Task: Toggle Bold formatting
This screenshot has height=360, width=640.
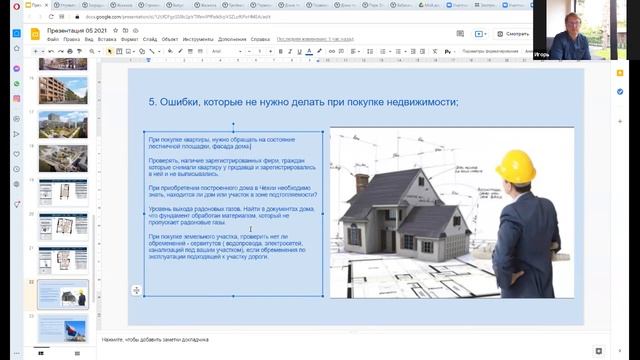Action: pyautogui.click(x=280, y=51)
